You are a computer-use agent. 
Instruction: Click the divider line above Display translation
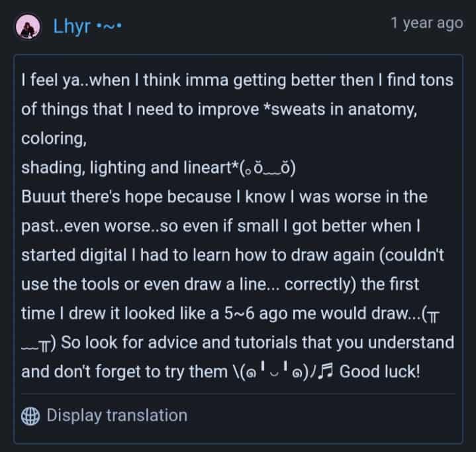[238, 394]
